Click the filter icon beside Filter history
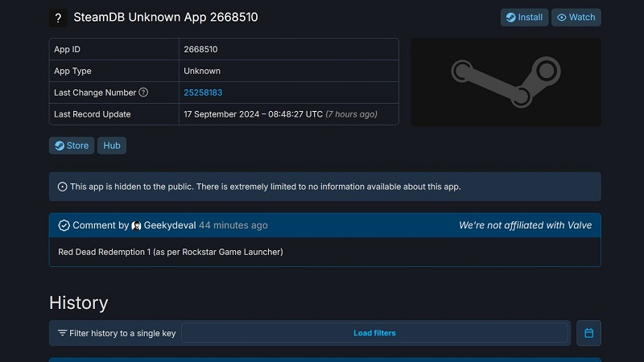This screenshot has height=362, width=644. 62,333
